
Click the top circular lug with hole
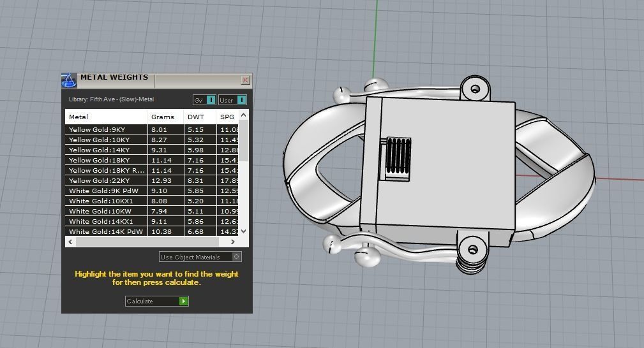[x=476, y=89]
